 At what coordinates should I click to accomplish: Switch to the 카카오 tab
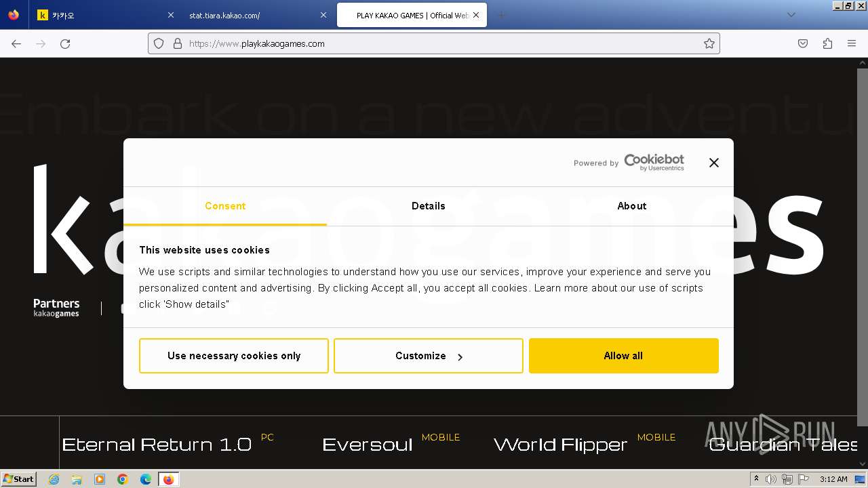click(x=105, y=15)
